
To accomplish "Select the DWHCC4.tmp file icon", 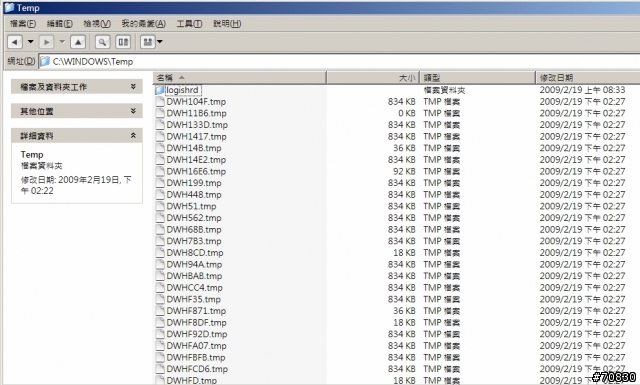I will click(160, 288).
